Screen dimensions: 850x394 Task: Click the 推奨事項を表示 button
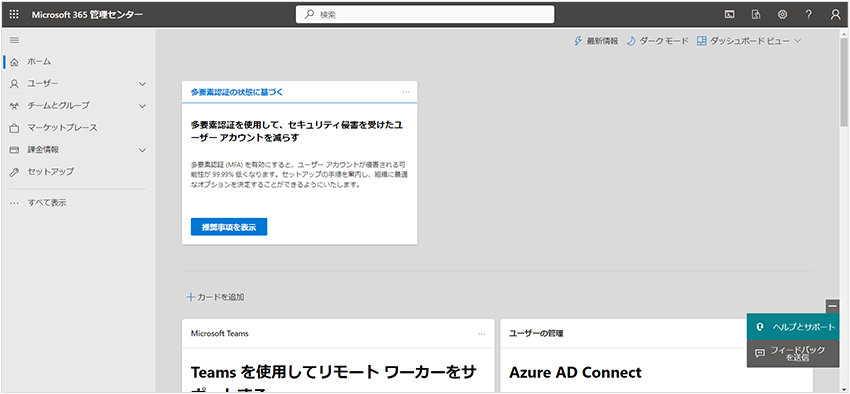click(229, 227)
